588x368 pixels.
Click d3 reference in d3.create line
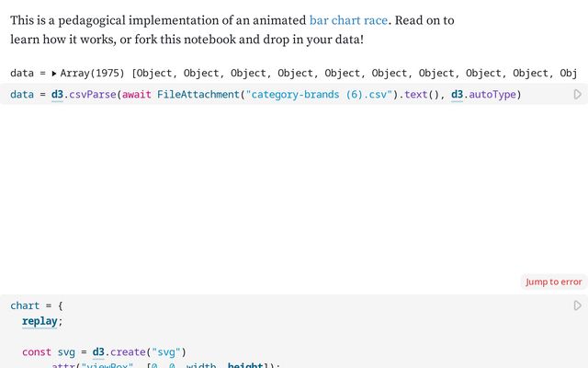tap(99, 351)
